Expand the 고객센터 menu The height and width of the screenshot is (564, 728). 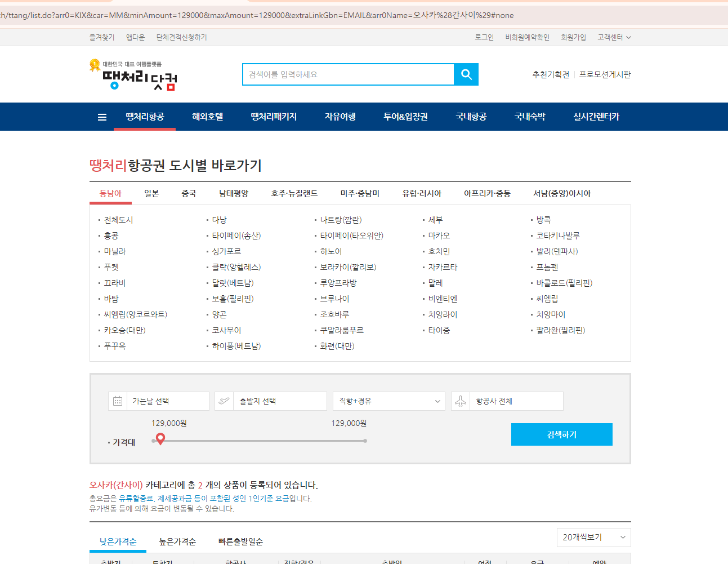[614, 37]
